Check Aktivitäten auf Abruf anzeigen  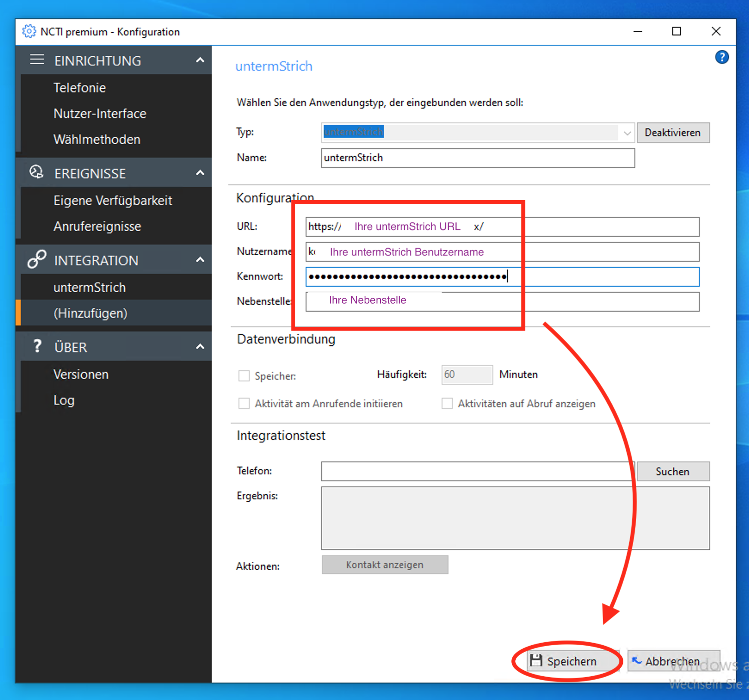447,403
